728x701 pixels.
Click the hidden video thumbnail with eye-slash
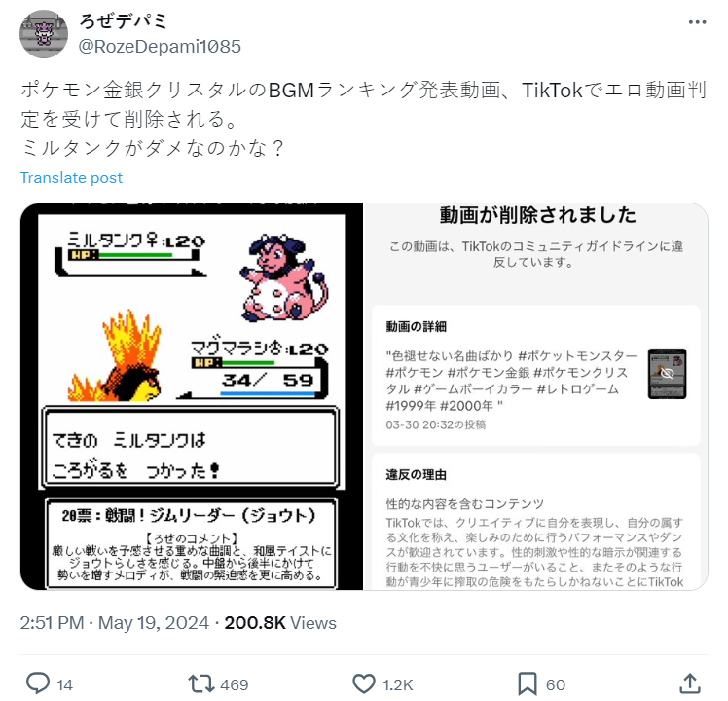coord(667,374)
